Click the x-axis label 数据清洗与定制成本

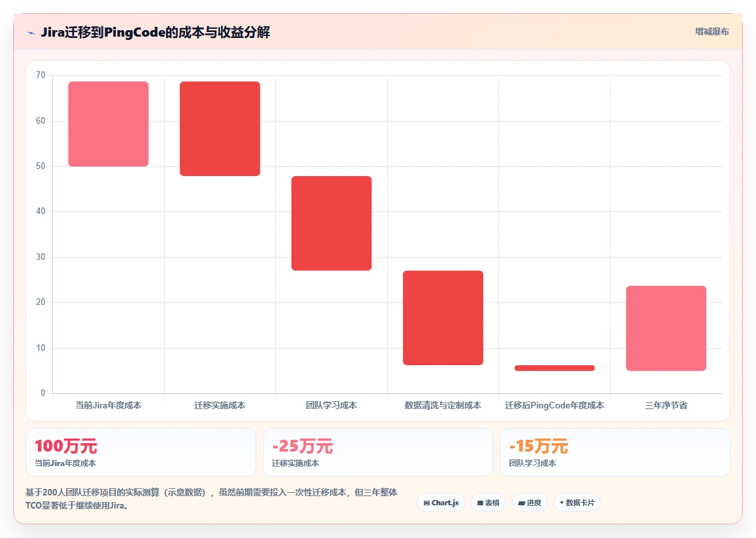click(443, 405)
